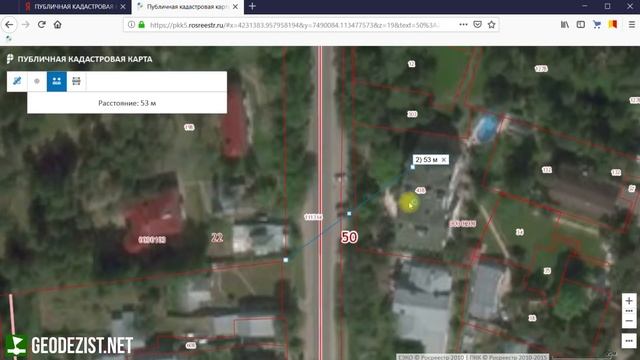Zoom in the map with plus button
The width and height of the screenshot is (640, 360).
tap(629, 301)
